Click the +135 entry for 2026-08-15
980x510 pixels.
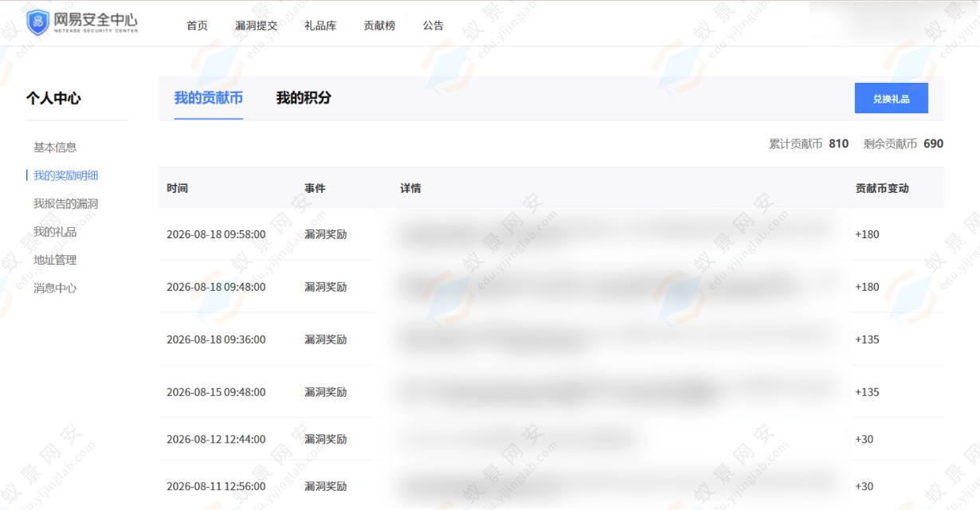click(867, 392)
